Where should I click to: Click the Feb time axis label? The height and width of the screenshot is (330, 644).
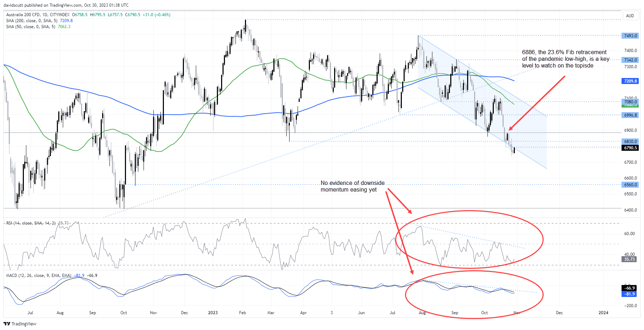(x=243, y=313)
